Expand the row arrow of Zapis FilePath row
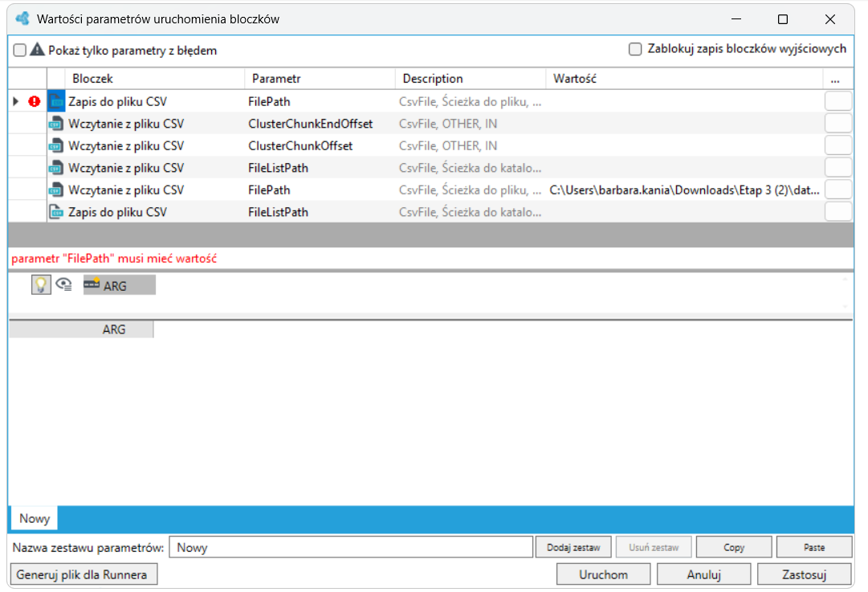The image size is (868, 592). tap(15, 101)
